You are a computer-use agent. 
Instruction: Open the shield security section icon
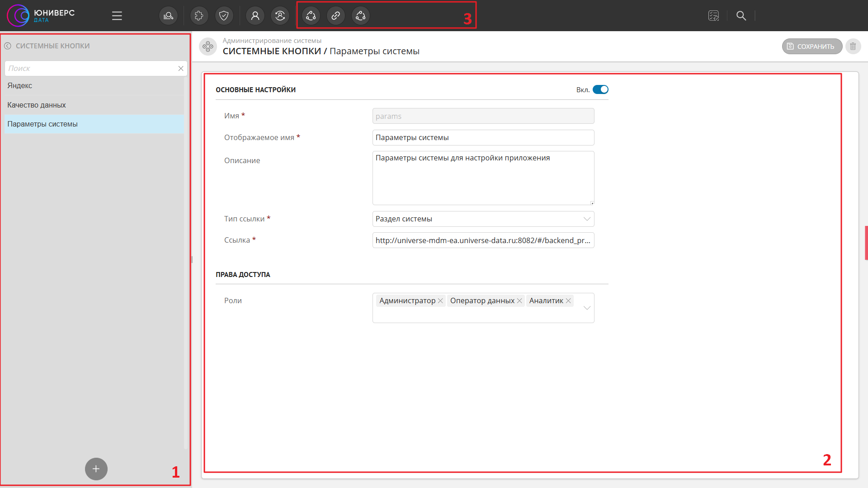tap(224, 16)
